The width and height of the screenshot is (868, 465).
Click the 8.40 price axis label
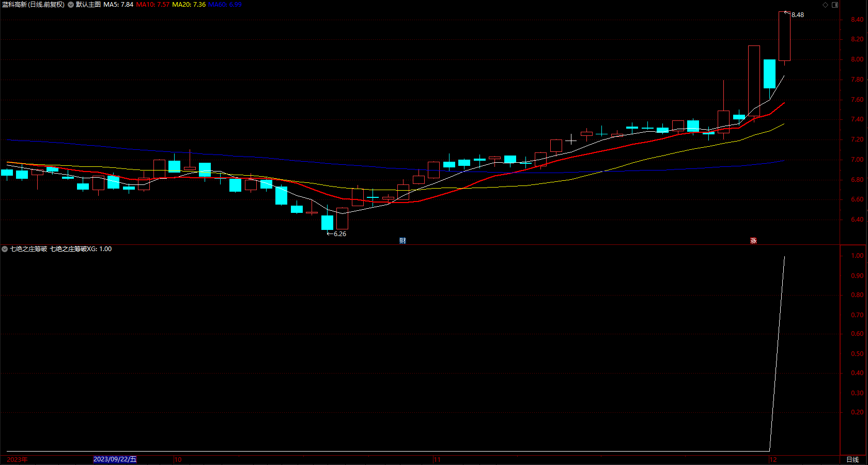pyautogui.click(x=857, y=20)
